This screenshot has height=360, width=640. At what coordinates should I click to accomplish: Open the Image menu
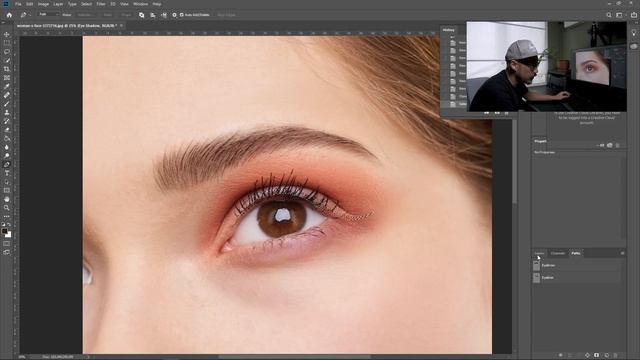43,4
